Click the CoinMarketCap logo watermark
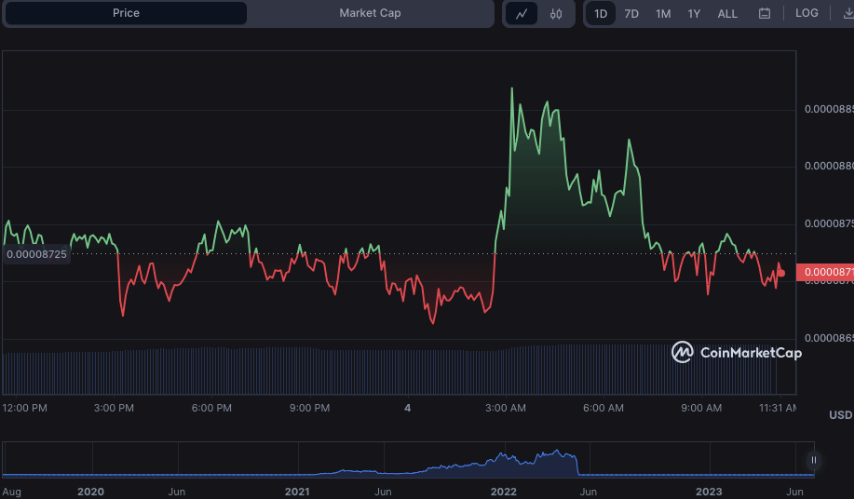This screenshot has width=855, height=500. [730, 352]
